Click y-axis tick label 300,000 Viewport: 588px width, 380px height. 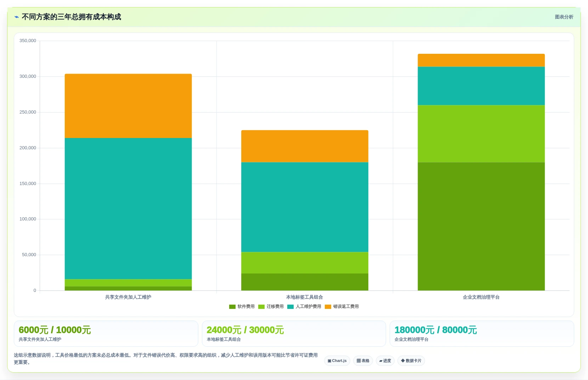coord(28,76)
